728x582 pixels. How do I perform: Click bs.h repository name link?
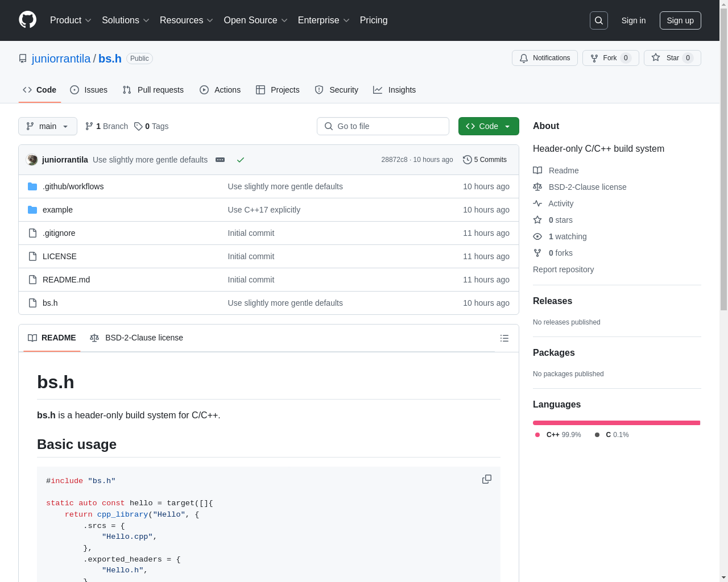tap(110, 59)
